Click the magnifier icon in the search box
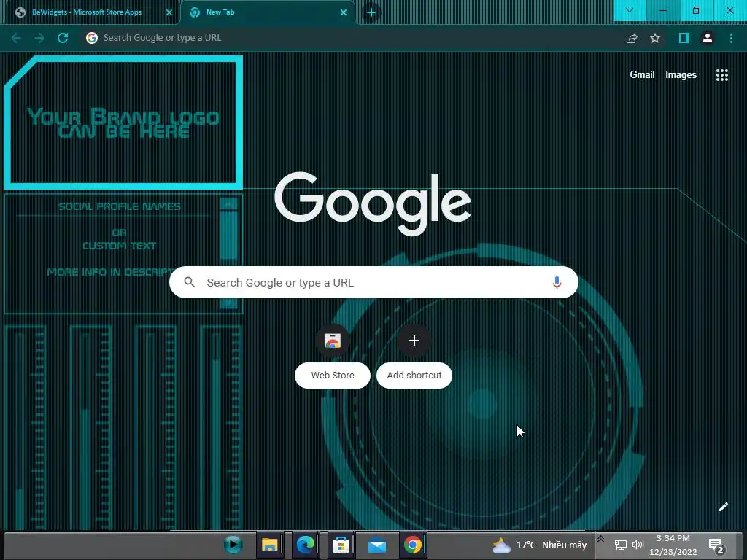Screen dimensions: 747x560 click(x=189, y=282)
